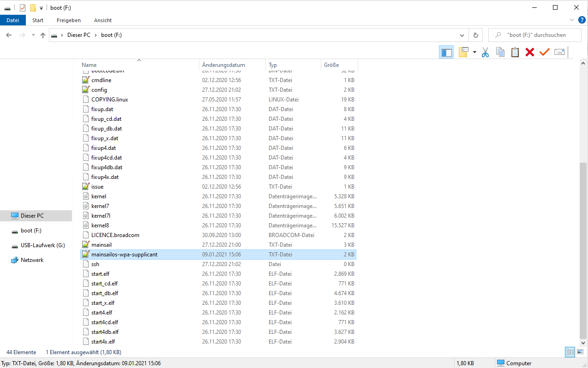Select the fixup4db.dat file name
588x368 pixels.
coord(107,167)
